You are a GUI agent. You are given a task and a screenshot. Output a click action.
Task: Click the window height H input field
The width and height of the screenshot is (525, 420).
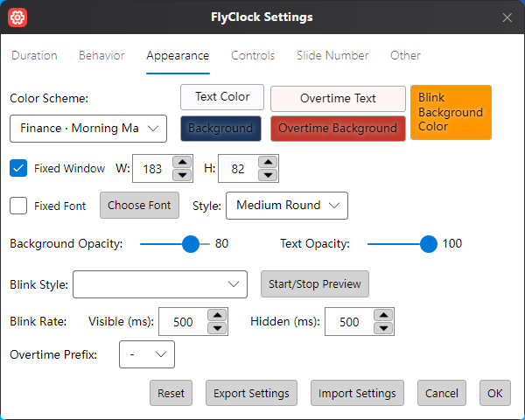point(238,169)
